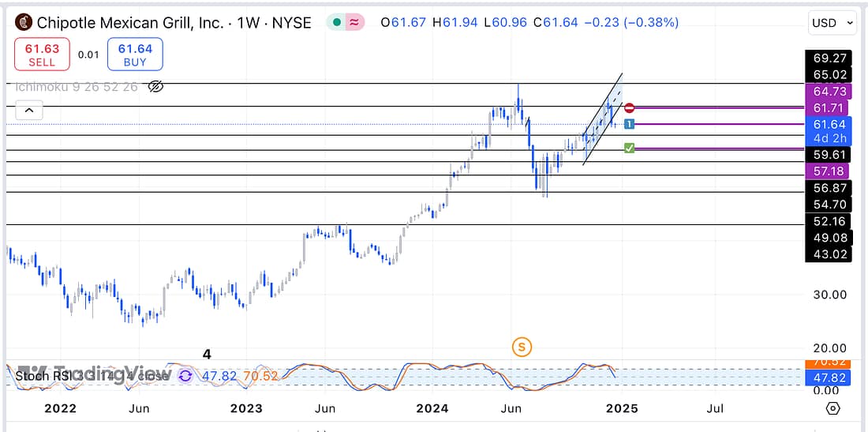Click the Stoch RSI purple refresh icon
This screenshot has height=432, width=868.
(x=185, y=377)
